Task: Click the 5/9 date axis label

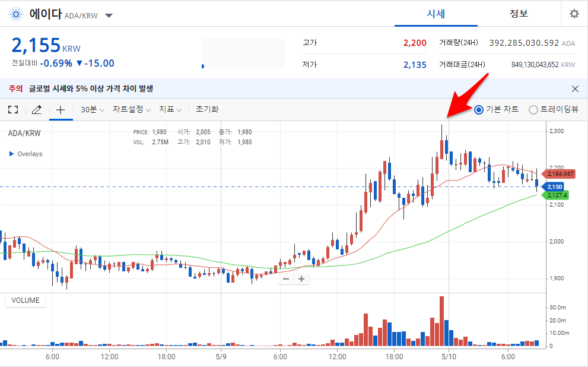Action: (221, 357)
